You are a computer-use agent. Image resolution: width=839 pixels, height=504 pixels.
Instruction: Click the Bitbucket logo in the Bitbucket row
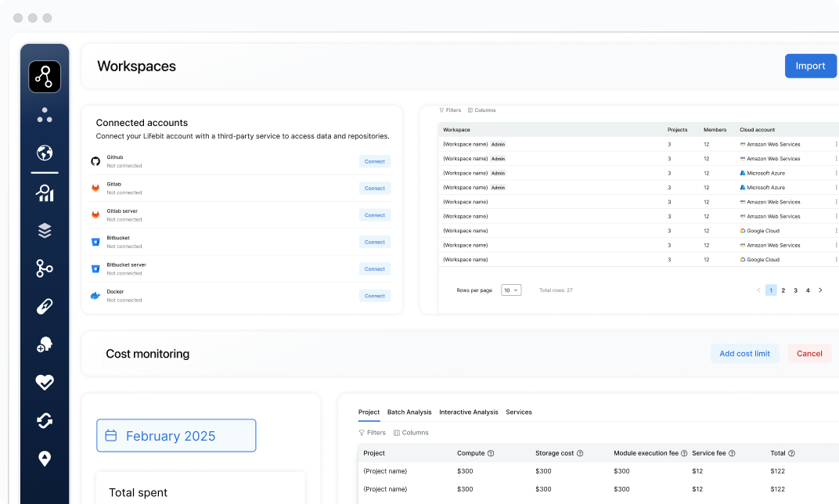95,242
